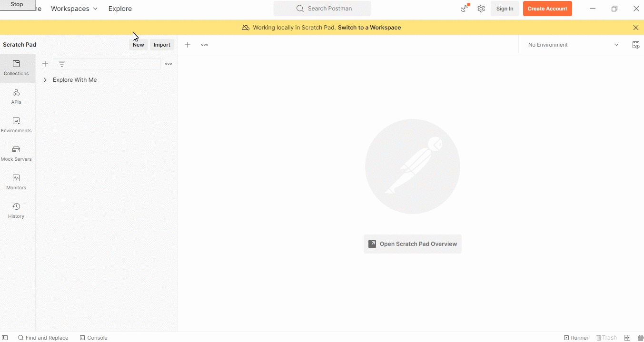Image resolution: width=644 pixels, height=342 pixels.
Task: Open the Mock Servers sidebar tab
Action: pos(16,154)
